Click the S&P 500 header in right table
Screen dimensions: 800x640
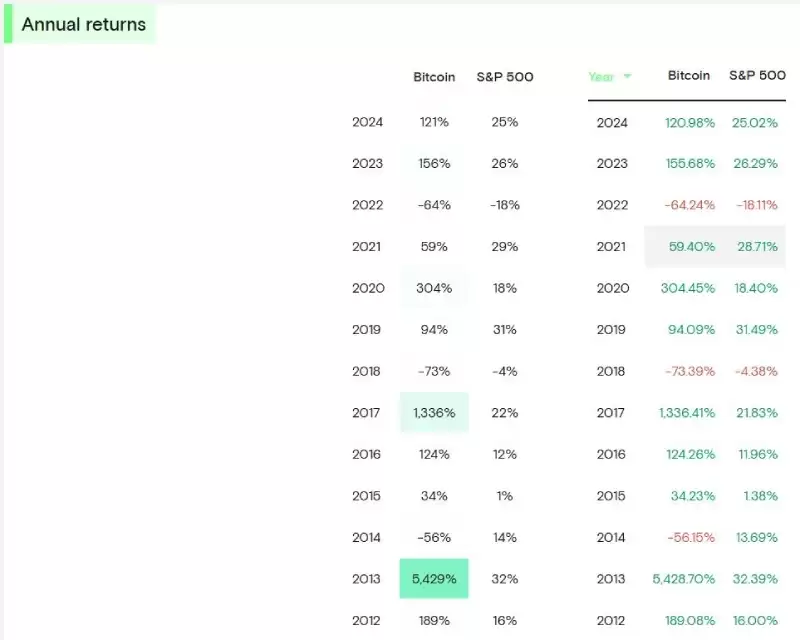[758, 75]
